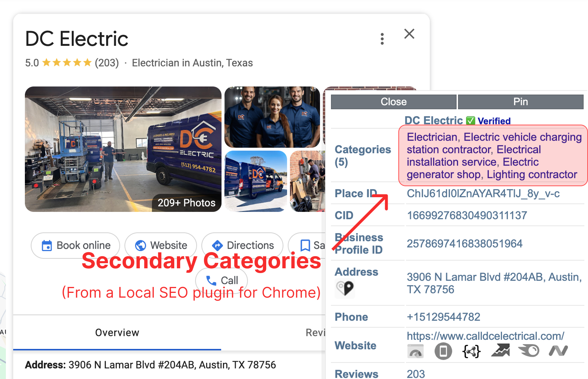Open the structured data braces icon
Viewport: 588px width, 379px height.
tap(472, 351)
